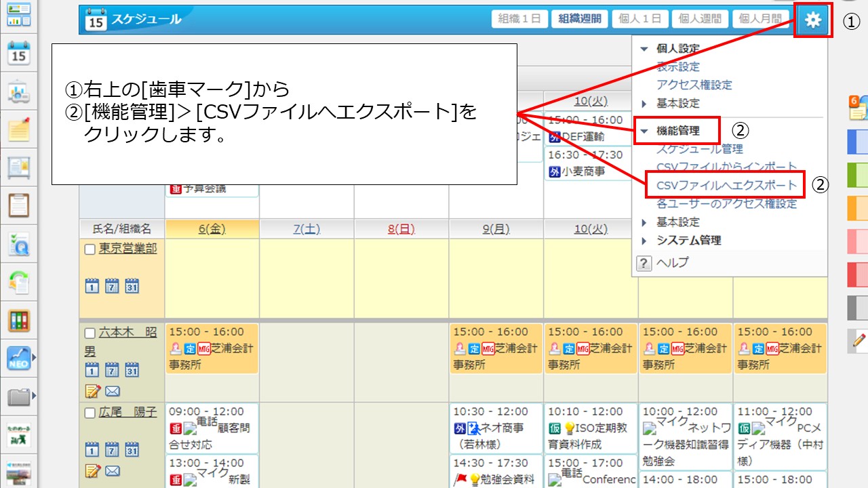The height and width of the screenshot is (488, 868).
Task: Click the mail envelope icon under 六本木 昭男
Action: [113, 391]
